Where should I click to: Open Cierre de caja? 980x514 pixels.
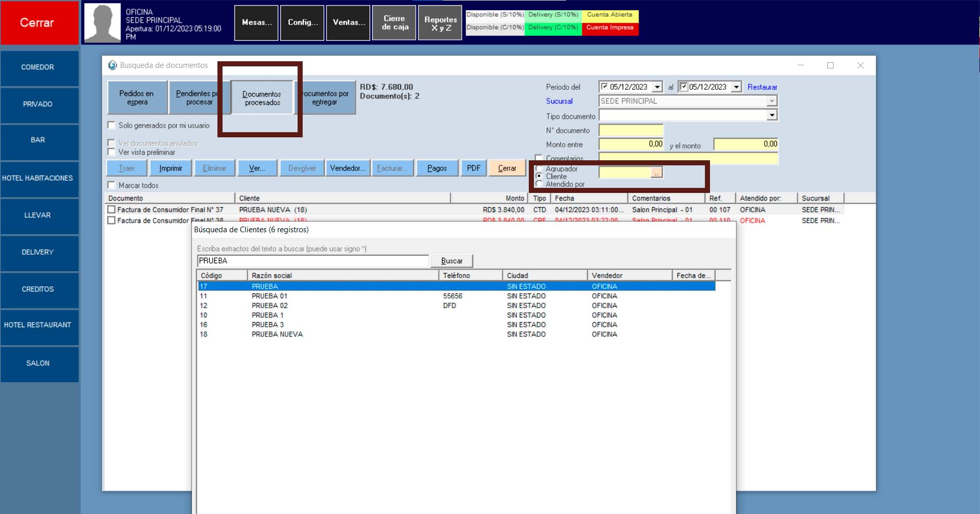(x=395, y=23)
